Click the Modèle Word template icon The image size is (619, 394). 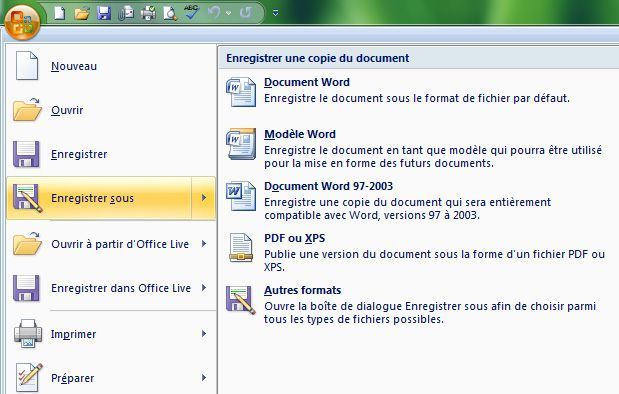click(x=241, y=144)
